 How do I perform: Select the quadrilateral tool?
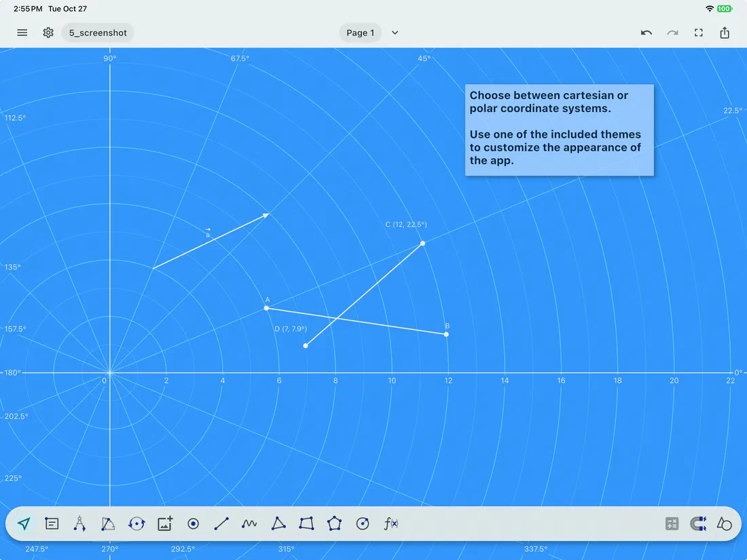click(x=306, y=524)
